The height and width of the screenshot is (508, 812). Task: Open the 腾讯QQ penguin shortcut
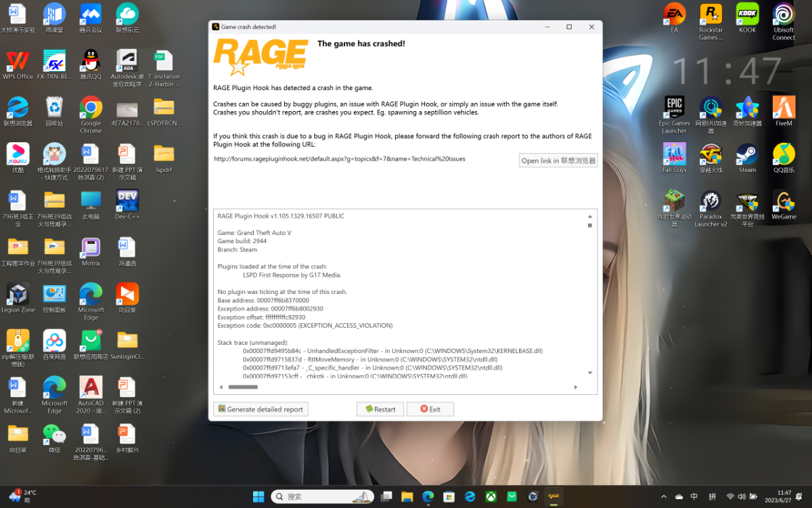tap(91, 65)
